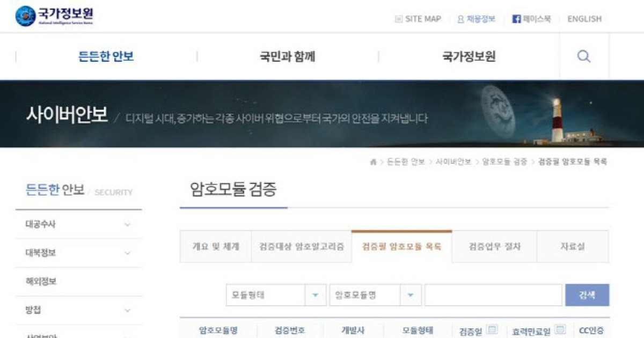
Task: Switch to the 자료실 tab
Action: click(572, 246)
